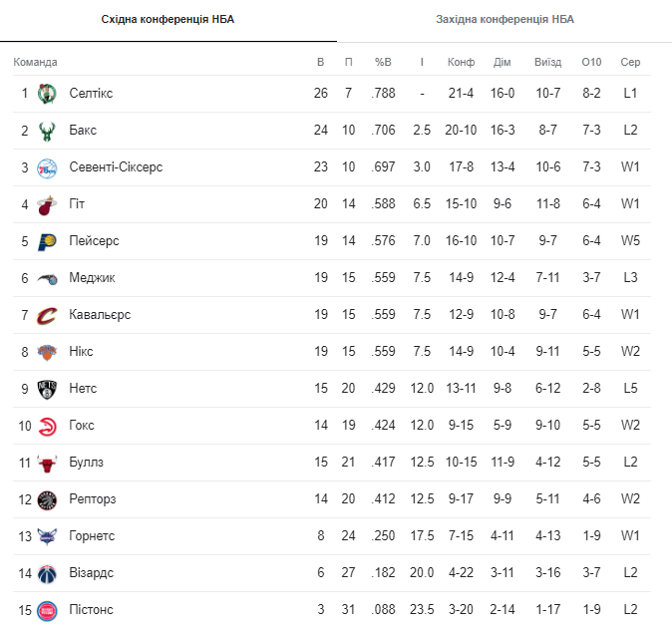
Task: Select the Східна конференція НБА tab
Action: click(168, 20)
